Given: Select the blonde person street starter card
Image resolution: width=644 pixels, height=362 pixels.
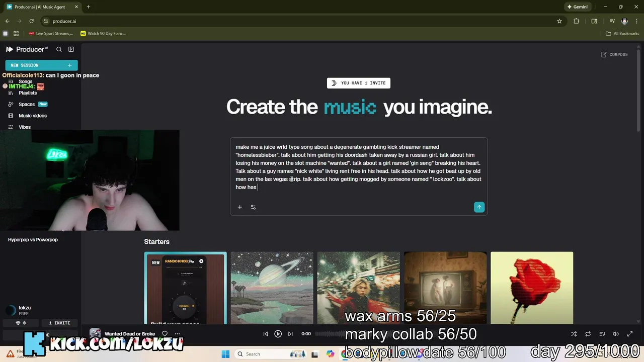Looking at the screenshot, I should coord(358,288).
